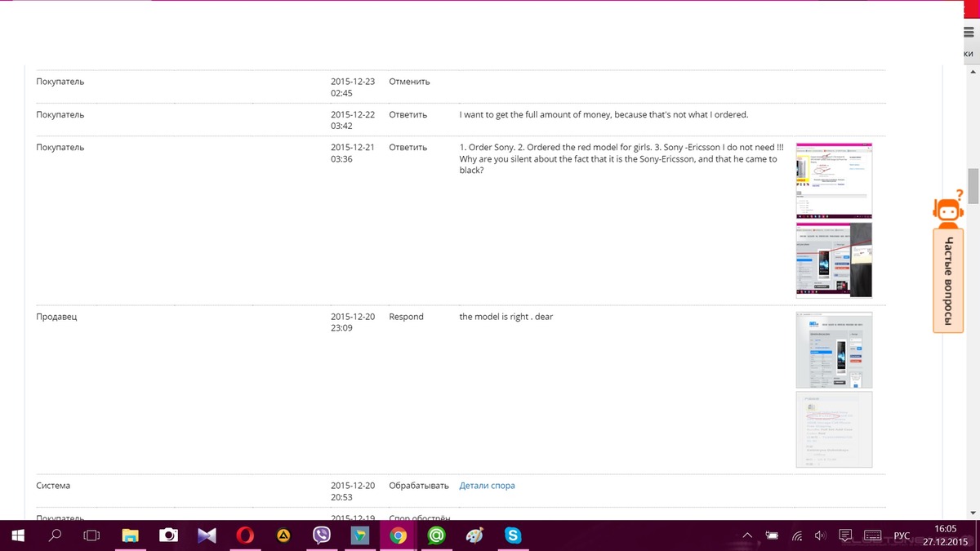Click the 'Продавец' sender label

pyautogui.click(x=56, y=317)
